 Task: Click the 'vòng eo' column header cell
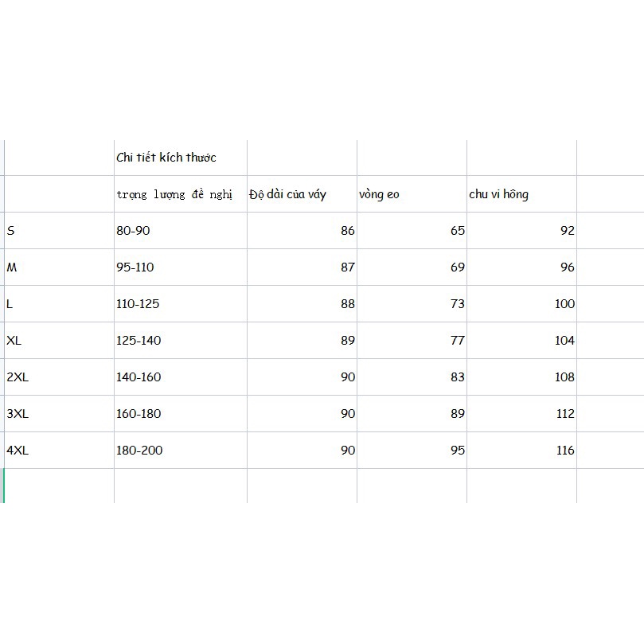pyautogui.click(x=412, y=194)
